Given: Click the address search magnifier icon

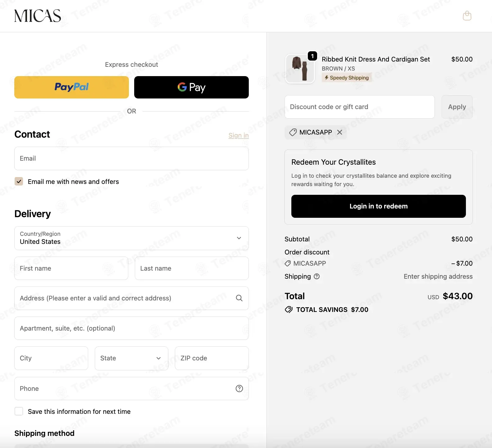Looking at the screenshot, I should (x=239, y=298).
